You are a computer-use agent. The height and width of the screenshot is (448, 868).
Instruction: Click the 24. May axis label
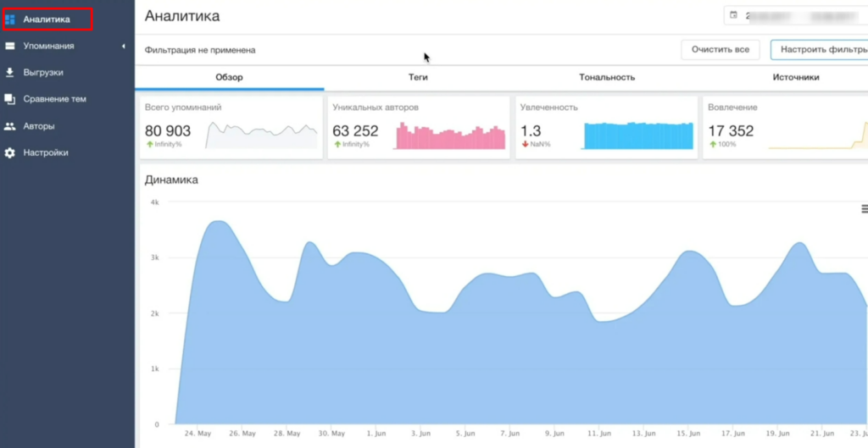click(x=197, y=434)
